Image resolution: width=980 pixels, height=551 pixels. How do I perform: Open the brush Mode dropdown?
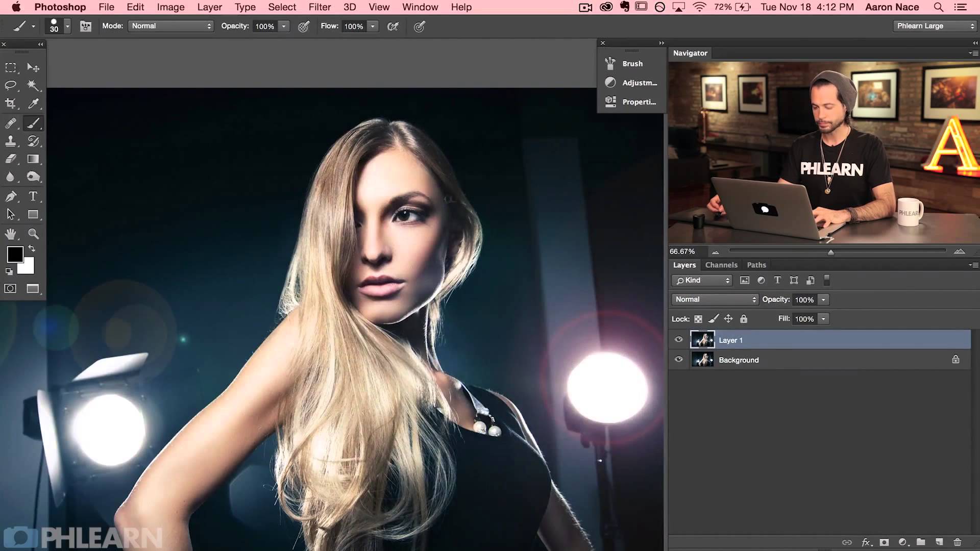[171, 26]
